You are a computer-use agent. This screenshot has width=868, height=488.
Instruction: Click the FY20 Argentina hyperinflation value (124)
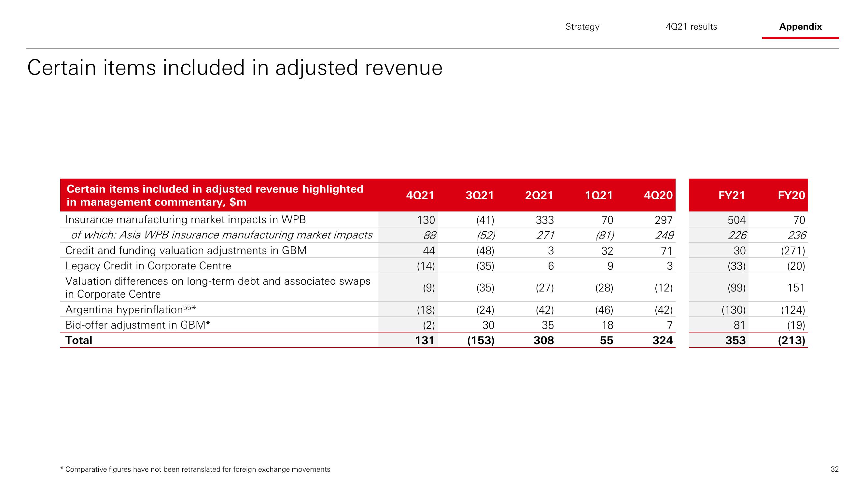[793, 309]
